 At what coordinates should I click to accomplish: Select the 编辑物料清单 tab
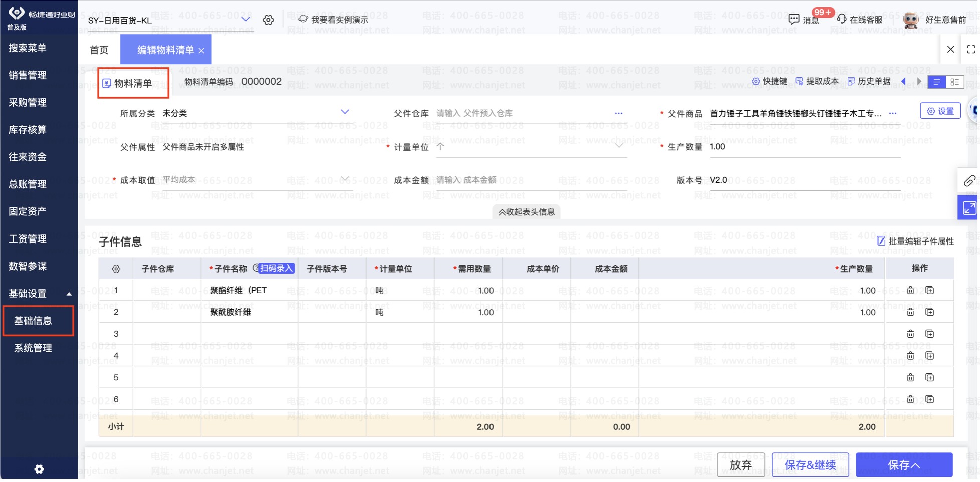pyautogui.click(x=165, y=50)
